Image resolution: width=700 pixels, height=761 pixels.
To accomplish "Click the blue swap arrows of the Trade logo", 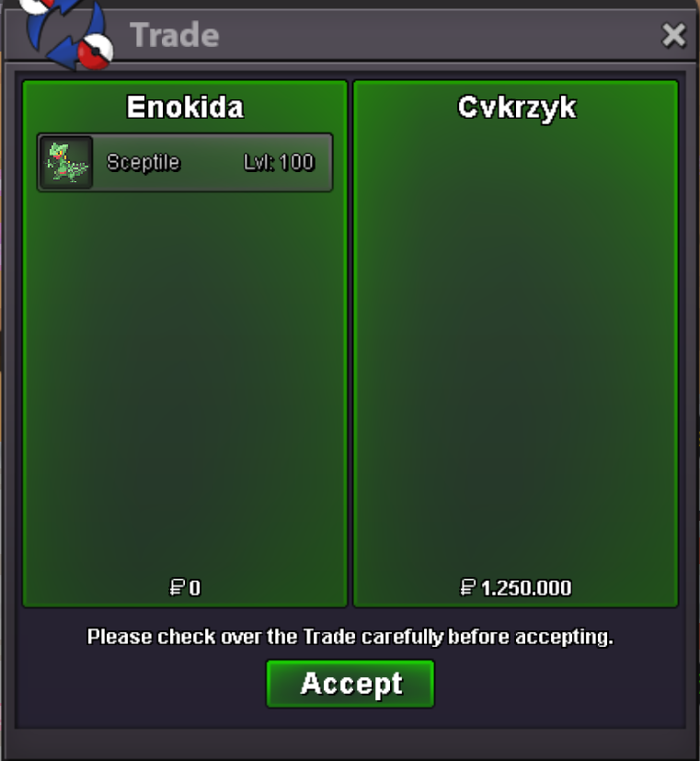I will (65, 31).
